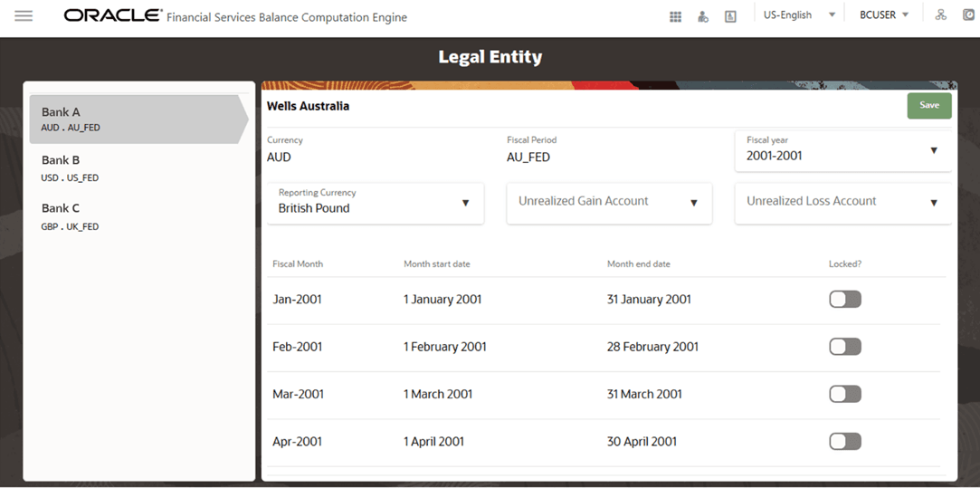Click the Month end date column header
980x488 pixels.
coord(639,264)
